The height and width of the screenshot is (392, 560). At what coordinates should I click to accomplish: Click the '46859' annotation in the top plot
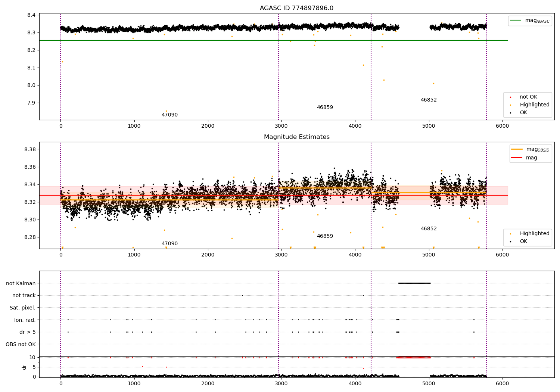[325, 108]
